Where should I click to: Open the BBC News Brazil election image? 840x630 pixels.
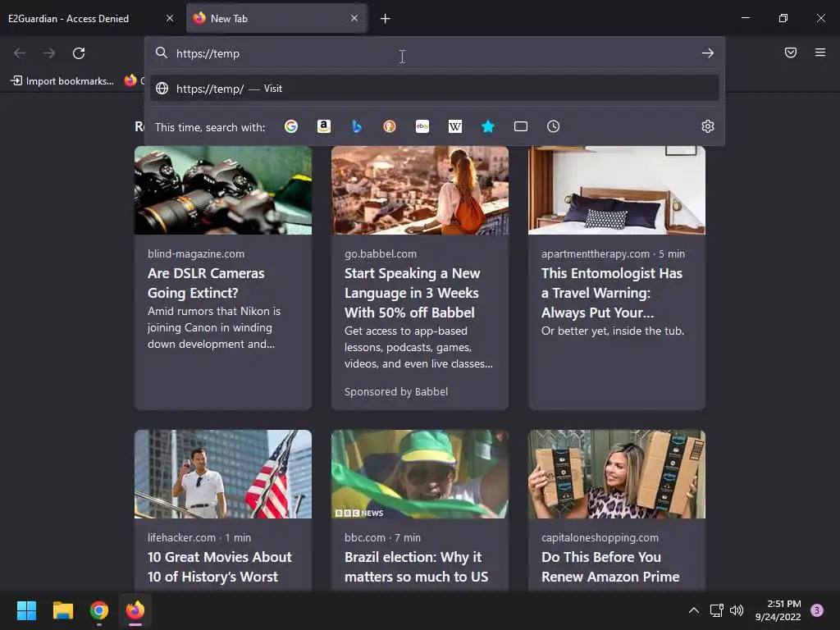[419, 474]
